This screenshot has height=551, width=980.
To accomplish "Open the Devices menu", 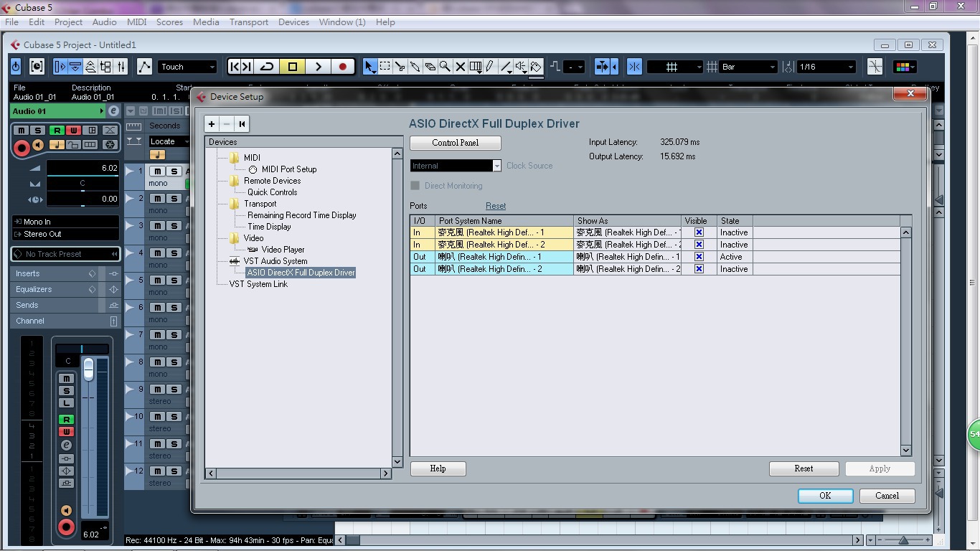I will pos(293,22).
